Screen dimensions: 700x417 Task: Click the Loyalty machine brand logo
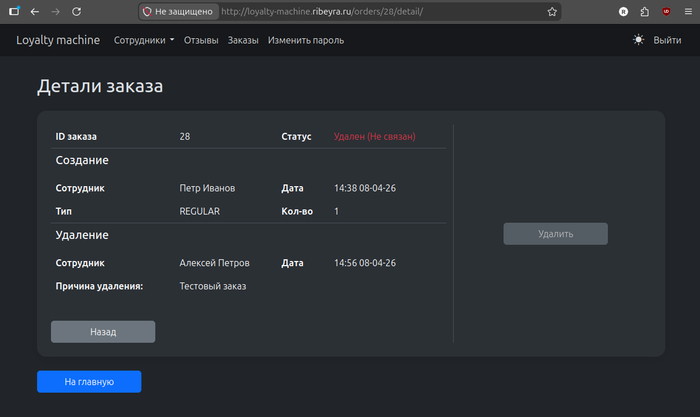pyautogui.click(x=58, y=40)
